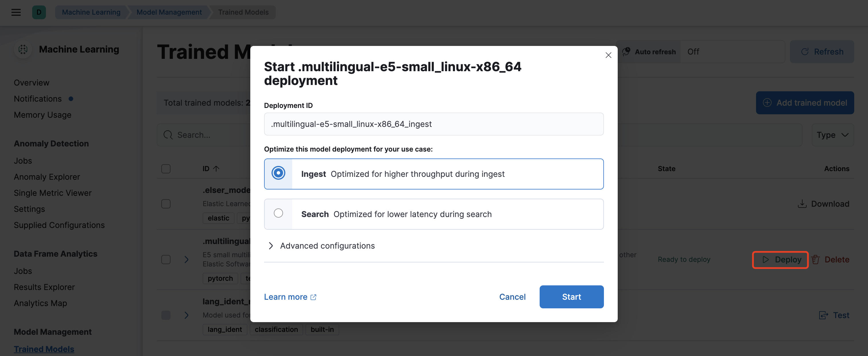Click the Download model icon

pos(802,204)
